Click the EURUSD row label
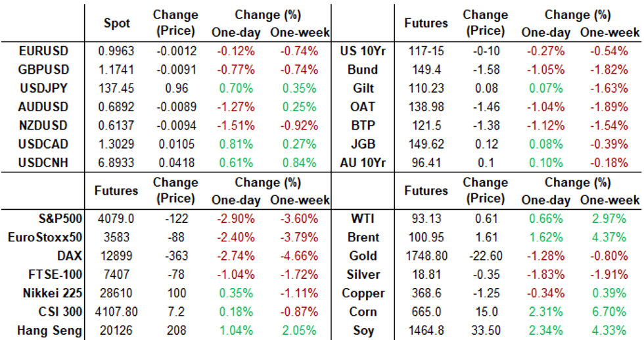This screenshot has height=340, width=644. point(43,51)
